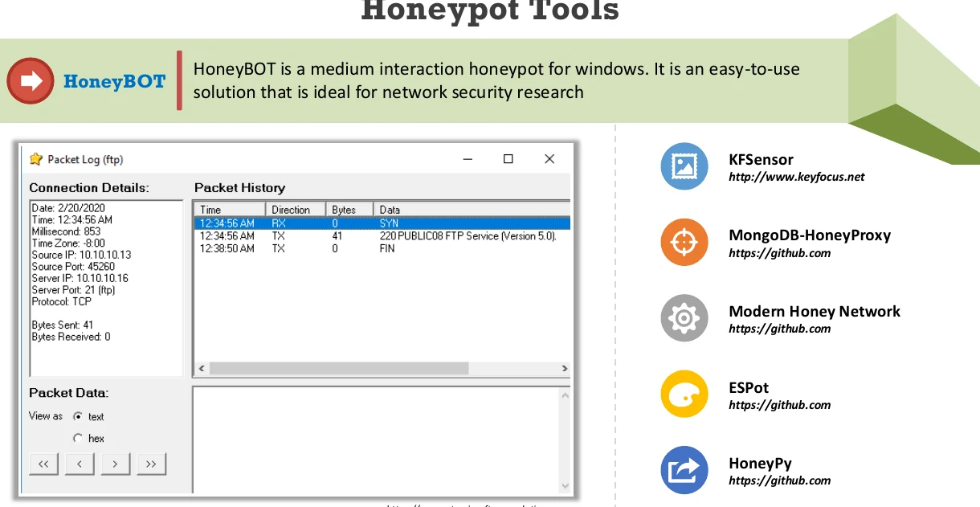Click the Time Zone: -8:00 line

(x=67, y=243)
